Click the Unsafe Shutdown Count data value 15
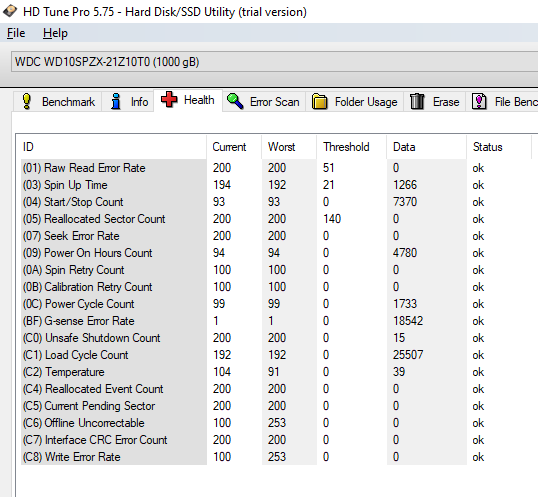 [399, 338]
